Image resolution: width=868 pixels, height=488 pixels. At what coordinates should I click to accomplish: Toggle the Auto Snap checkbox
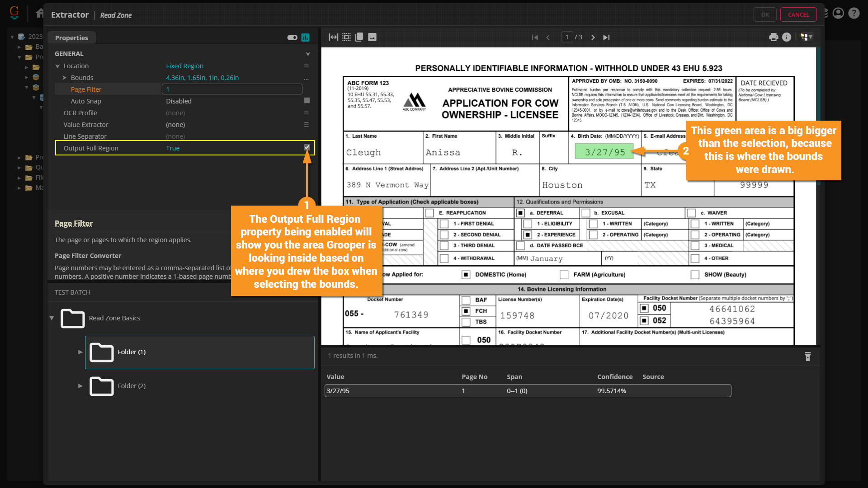click(x=307, y=100)
